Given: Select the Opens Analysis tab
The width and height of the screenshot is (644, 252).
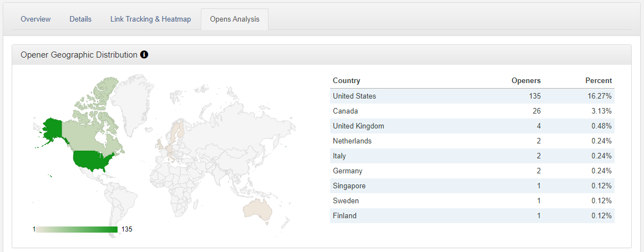Looking at the screenshot, I should [x=234, y=19].
